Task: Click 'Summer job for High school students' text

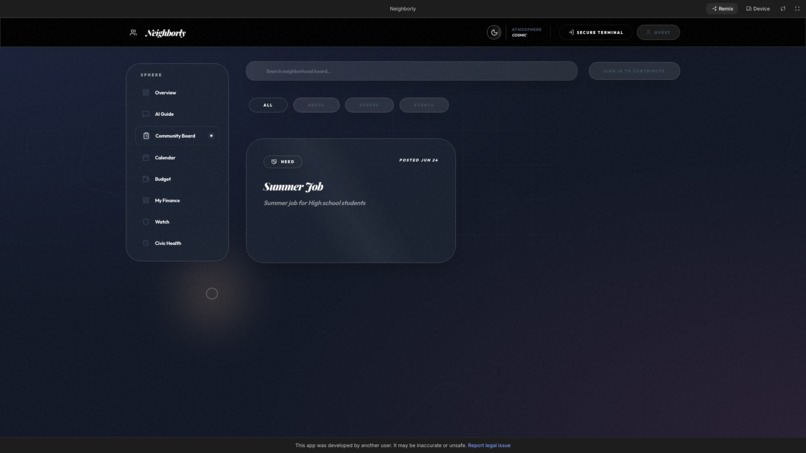Action: click(315, 203)
